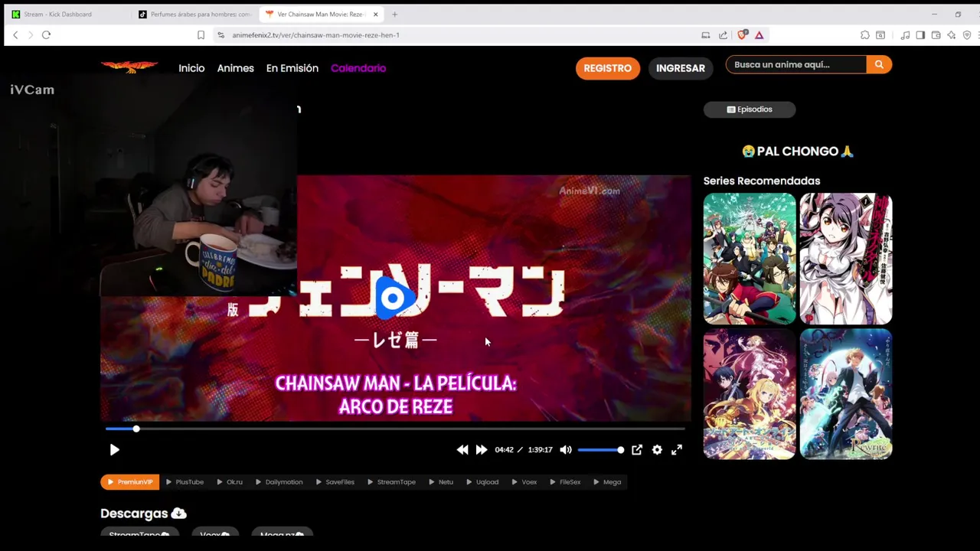
Task: Open the white-dress girl recommended series thumbnail
Action: (846, 259)
